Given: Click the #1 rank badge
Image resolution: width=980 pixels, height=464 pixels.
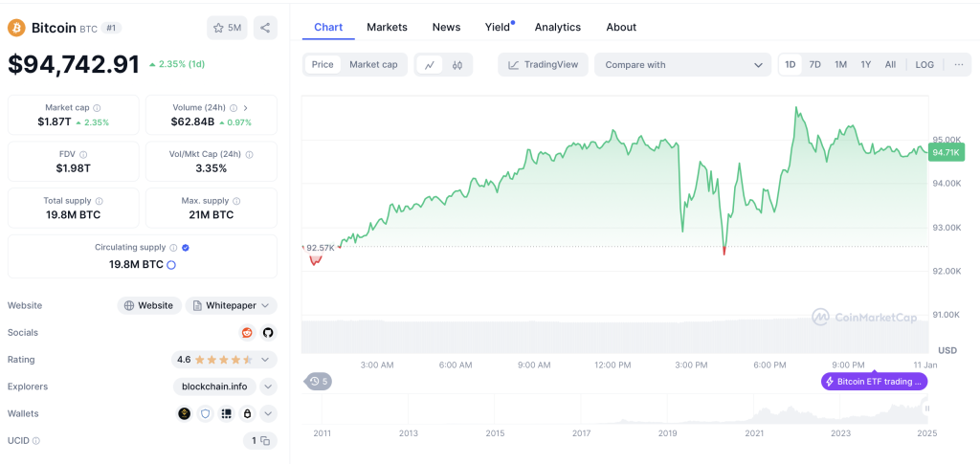Looking at the screenshot, I should [113, 28].
